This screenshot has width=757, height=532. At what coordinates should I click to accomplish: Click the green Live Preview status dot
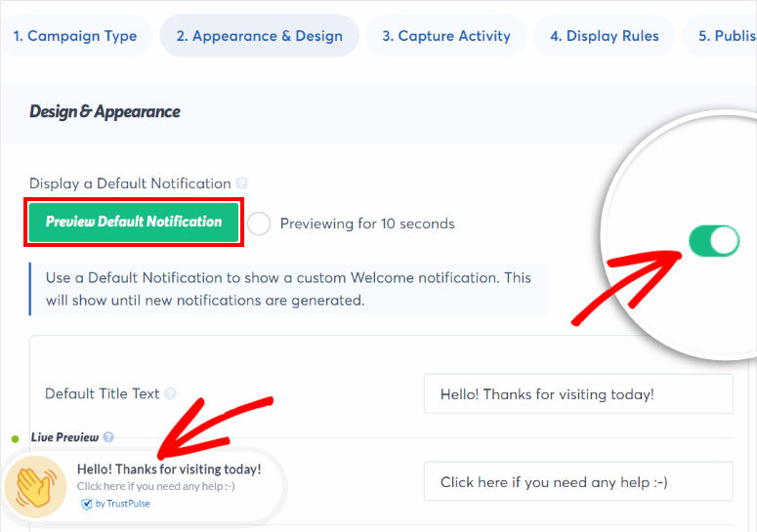(x=16, y=438)
